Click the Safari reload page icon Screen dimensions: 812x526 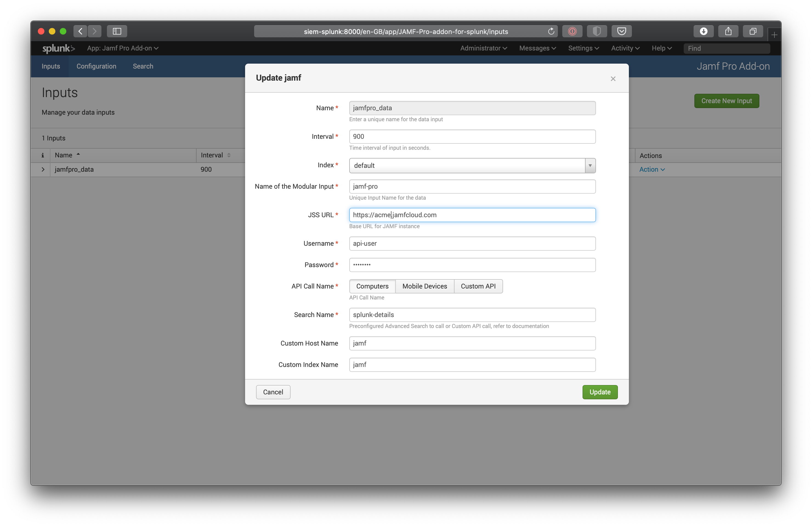point(551,32)
